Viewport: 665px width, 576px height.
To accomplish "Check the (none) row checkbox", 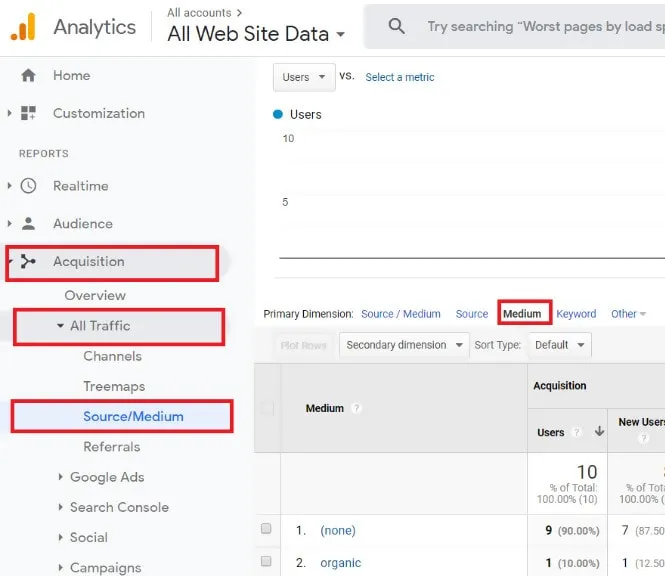I will pyautogui.click(x=266, y=530).
